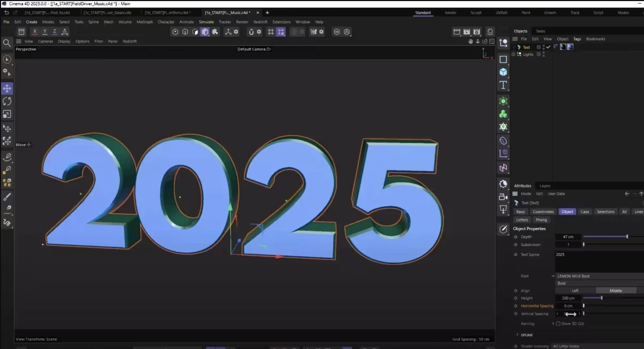Click the green Cloner MoGraph icon

coord(503,114)
